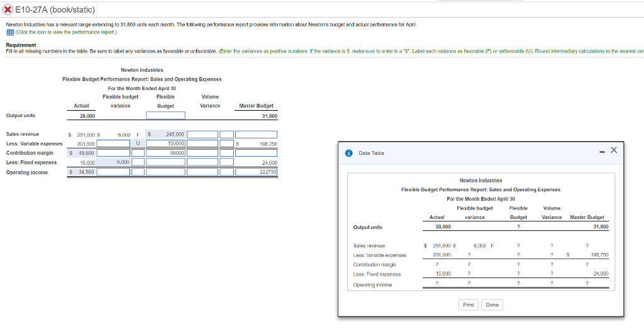Viewport: 644px width, 336px height.
Task: Click the 9,000 Fixed expenses variance cell
Action: [113, 162]
